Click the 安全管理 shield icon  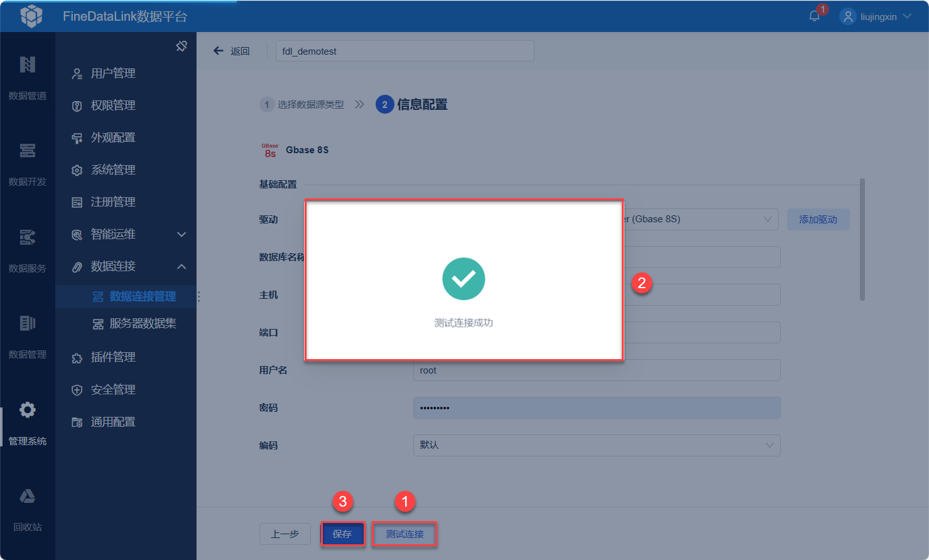[77, 390]
